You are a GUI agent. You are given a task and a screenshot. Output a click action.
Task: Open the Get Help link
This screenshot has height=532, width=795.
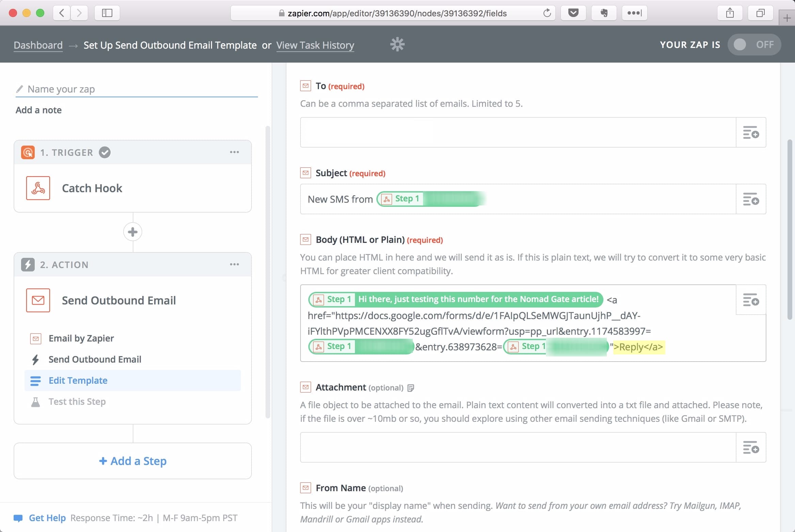(x=47, y=518)
